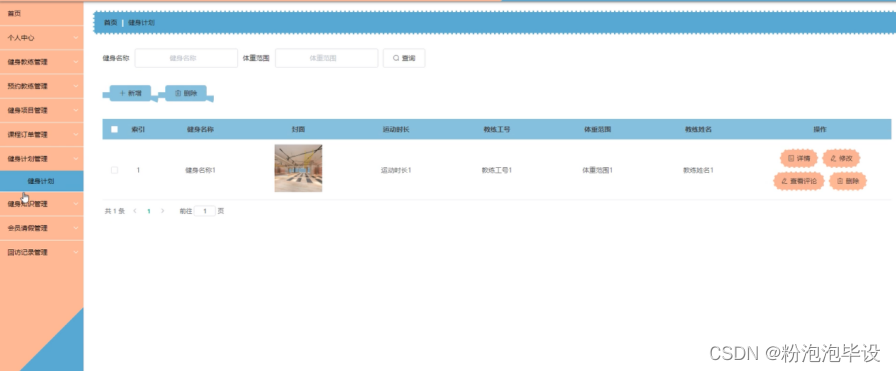Expand 健身教练管理 sidebar menu
This screenshot has height=372, width=896.
(42, 62)
